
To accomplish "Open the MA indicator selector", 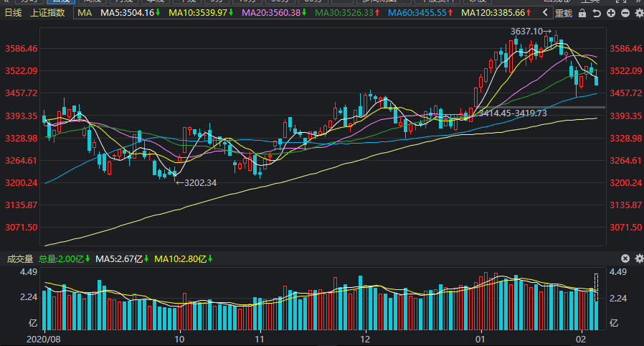I will click(x=85, y=13).
